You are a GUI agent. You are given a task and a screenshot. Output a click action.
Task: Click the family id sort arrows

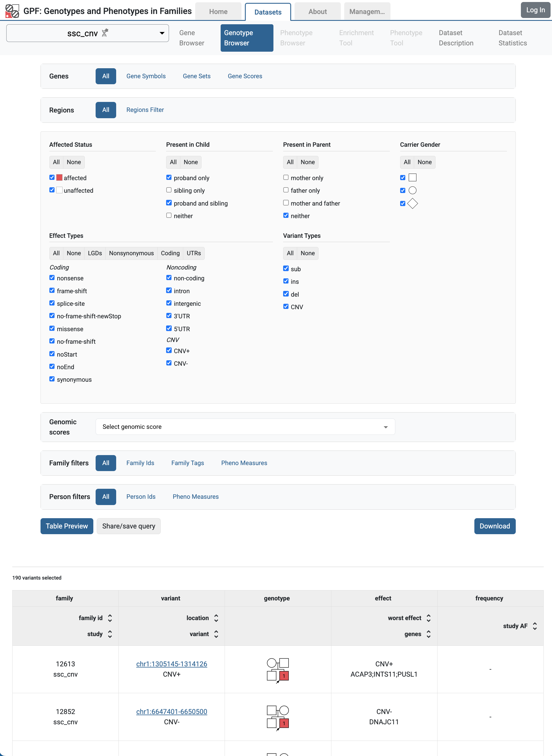pyautogui.click(x=110, y=618)
